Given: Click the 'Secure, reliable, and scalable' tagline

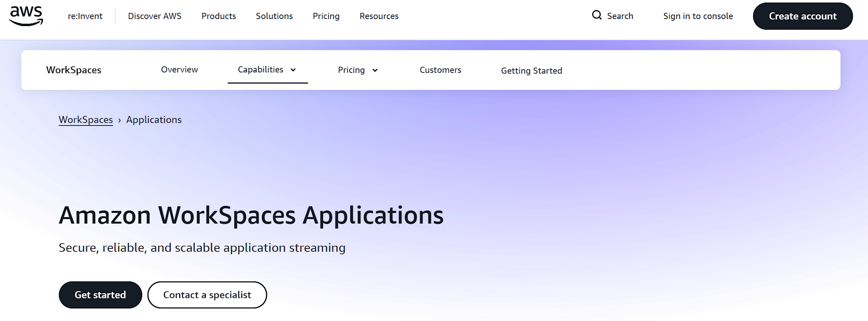Looking at the screenshot, I should tap(202, 248).
